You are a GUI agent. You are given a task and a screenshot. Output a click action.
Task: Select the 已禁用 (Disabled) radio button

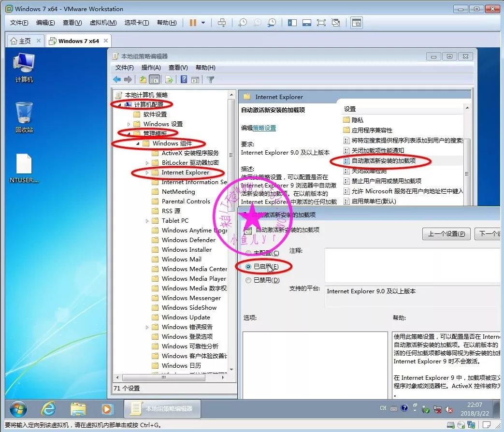coord(248,280)
